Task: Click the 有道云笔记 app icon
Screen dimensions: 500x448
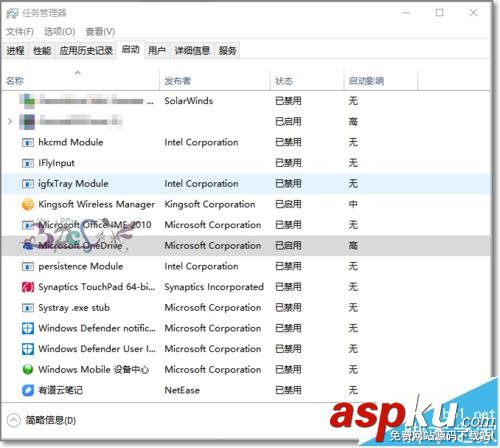Action: pyautogui.click(x=28, y=390)
